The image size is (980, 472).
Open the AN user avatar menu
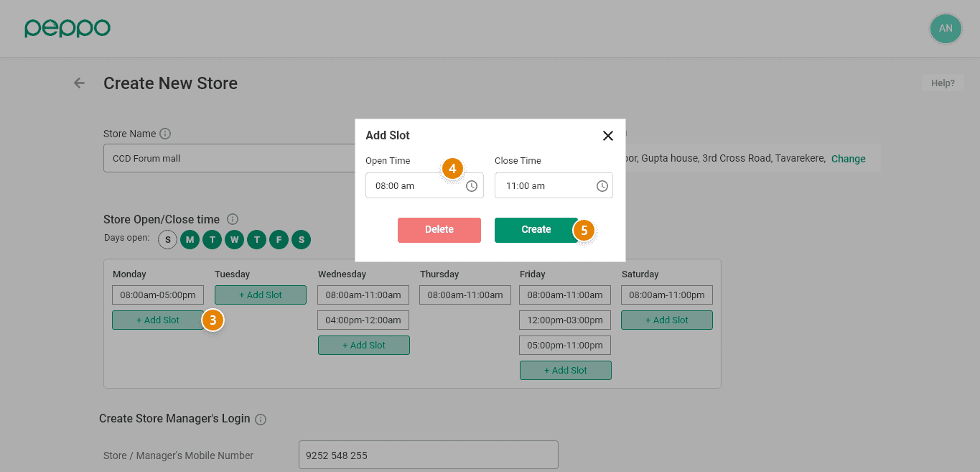click(945, 29)
